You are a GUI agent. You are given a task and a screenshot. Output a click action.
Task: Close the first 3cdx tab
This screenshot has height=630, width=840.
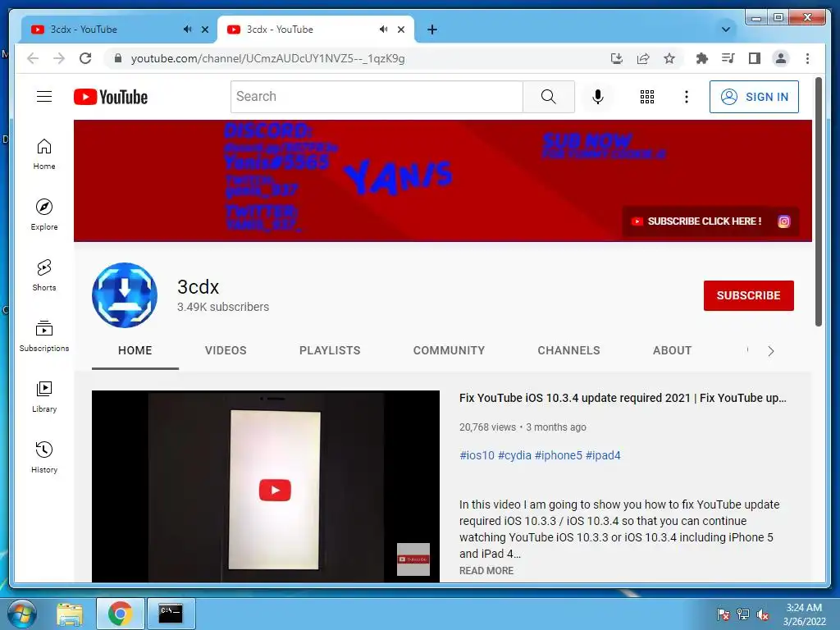pyautogui.click(x=204, y=30)
